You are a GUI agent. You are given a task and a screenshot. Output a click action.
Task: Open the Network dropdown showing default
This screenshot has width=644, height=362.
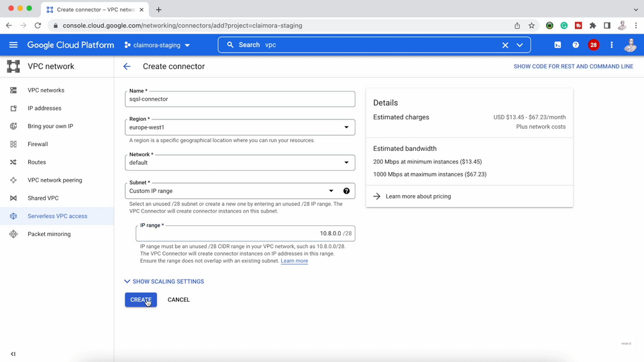(240, 162)
